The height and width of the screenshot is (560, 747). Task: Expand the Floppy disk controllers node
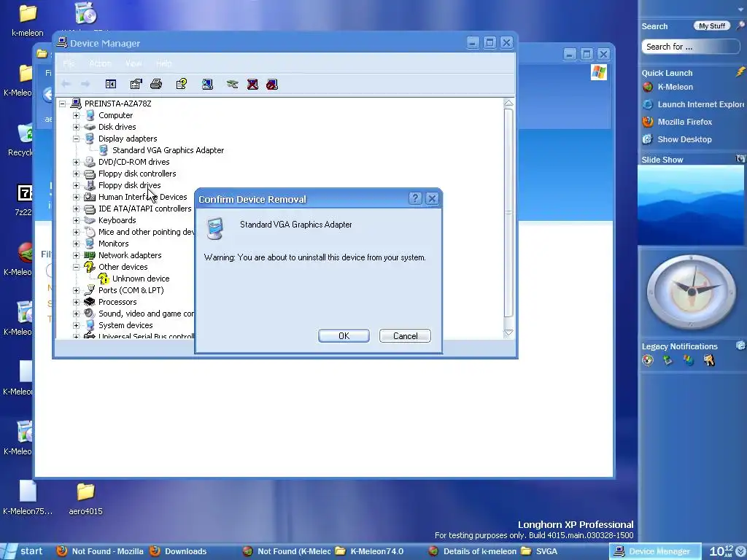click(x=76, y=174)
